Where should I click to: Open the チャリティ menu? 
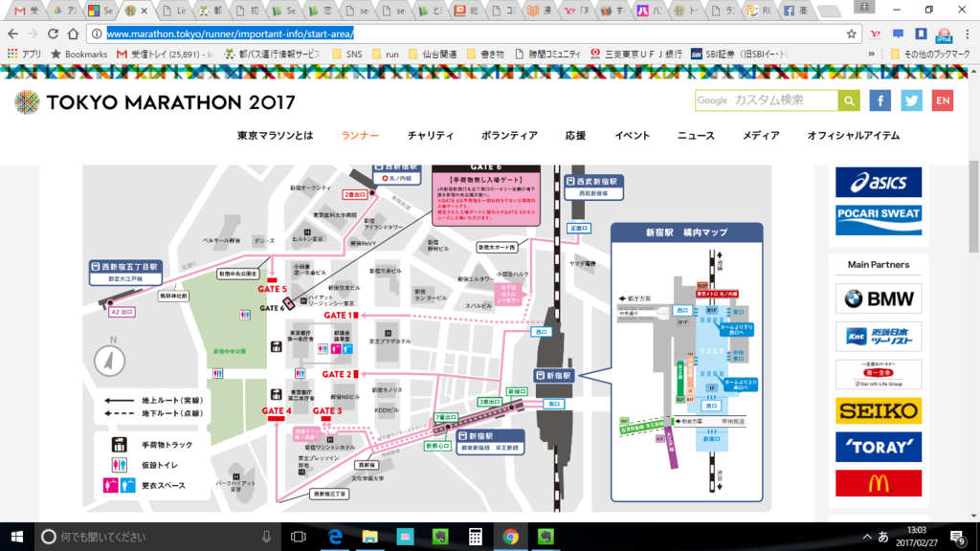coord(431,136)
